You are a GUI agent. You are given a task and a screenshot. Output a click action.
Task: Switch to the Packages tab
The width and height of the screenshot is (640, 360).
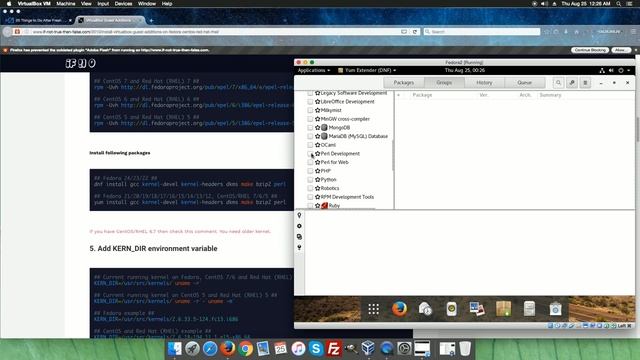pyautogui.click(x=404, y=83)
